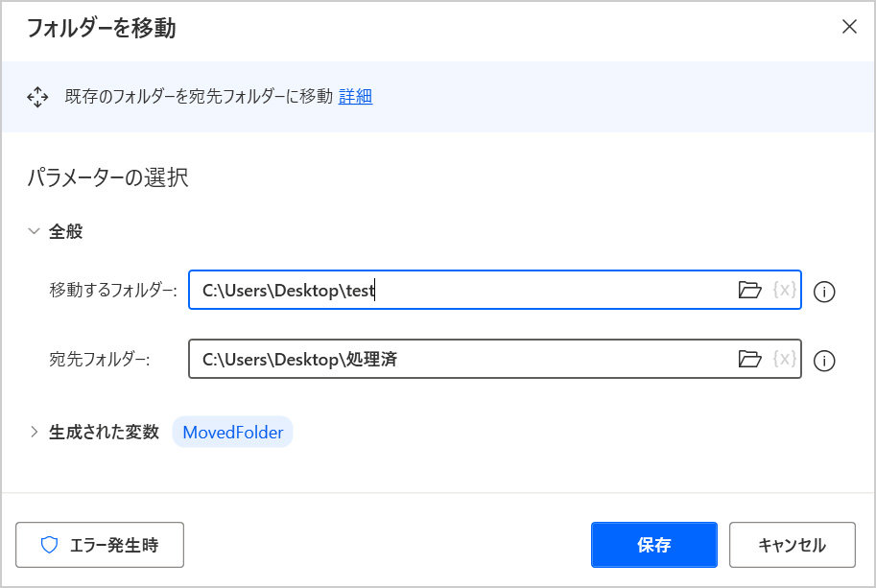Collapse the 全般 section chevron
This screenshot has width=876, height=588.
35,231
